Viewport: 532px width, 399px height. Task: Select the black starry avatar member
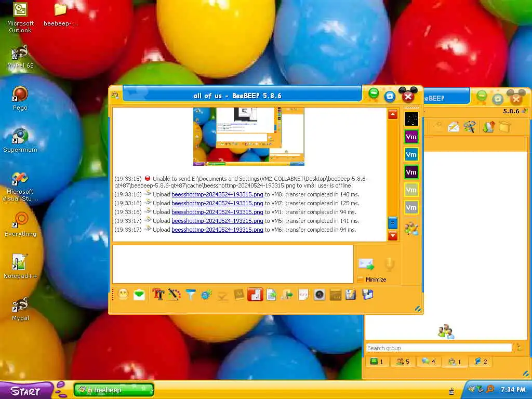[411, 119]
